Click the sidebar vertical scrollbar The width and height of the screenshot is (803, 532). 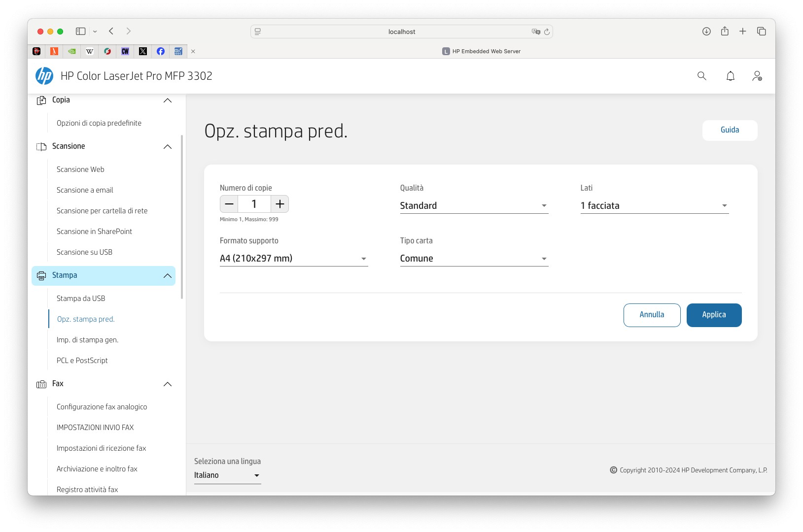point(182,217)
